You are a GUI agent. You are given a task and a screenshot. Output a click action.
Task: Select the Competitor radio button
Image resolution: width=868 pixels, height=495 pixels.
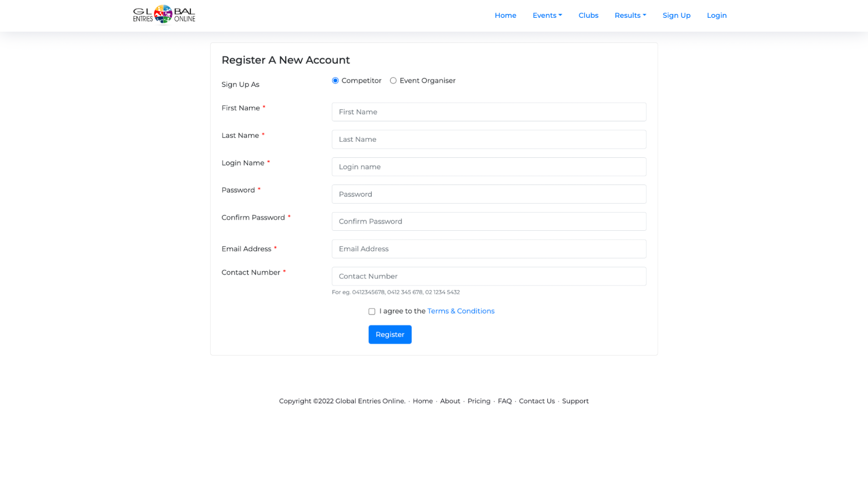335,81
